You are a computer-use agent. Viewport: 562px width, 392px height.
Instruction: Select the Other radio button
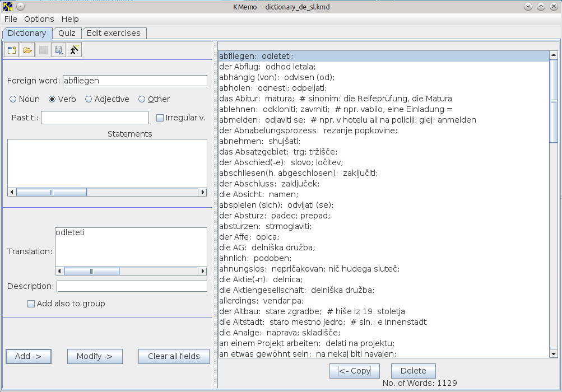(x=154, y=99)
